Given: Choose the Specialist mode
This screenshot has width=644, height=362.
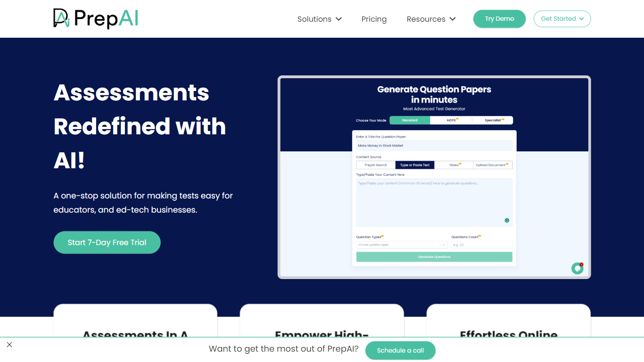Looking at the screenshot, I should pyautogui.click(x=492, y=120).
